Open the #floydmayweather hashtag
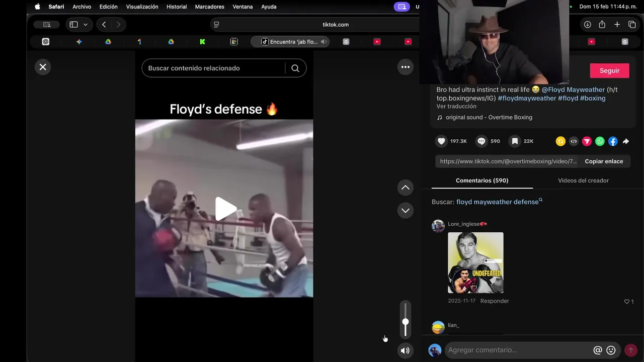The width and height of the screenshot is (644, 362). point(527,98)
